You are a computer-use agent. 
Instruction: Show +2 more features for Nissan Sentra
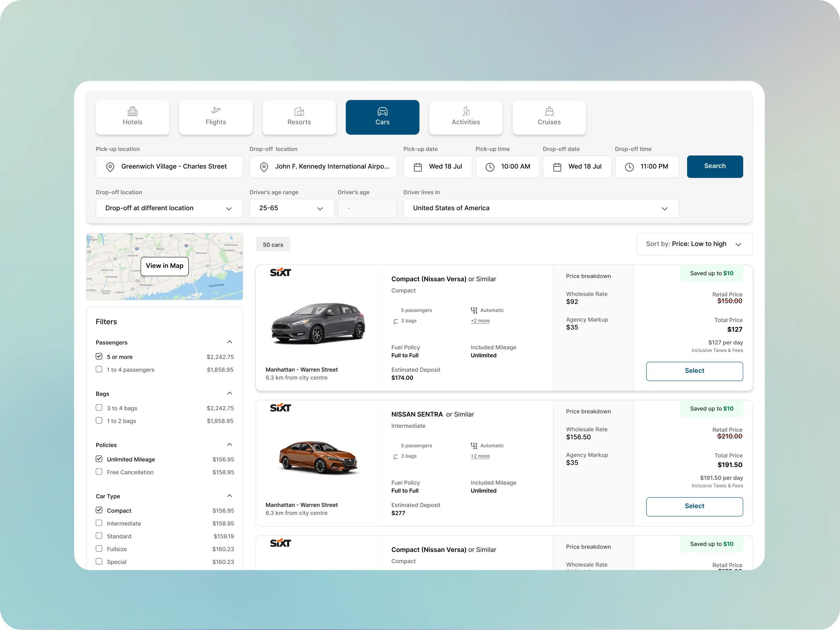click(480, 456)
